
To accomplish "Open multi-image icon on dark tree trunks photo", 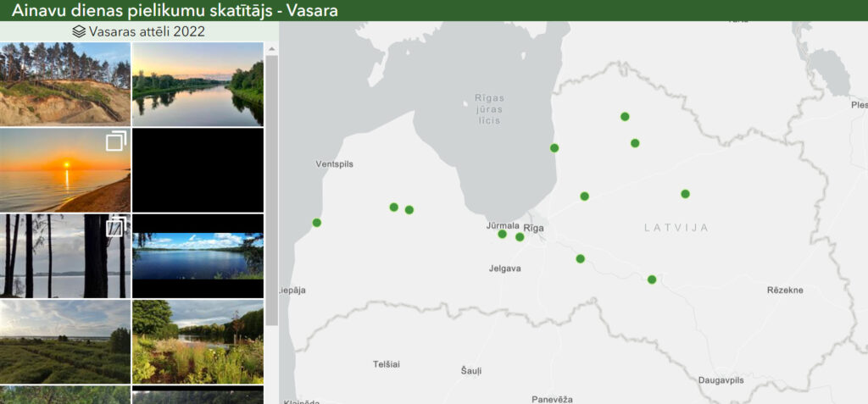I will pos(115,226).
